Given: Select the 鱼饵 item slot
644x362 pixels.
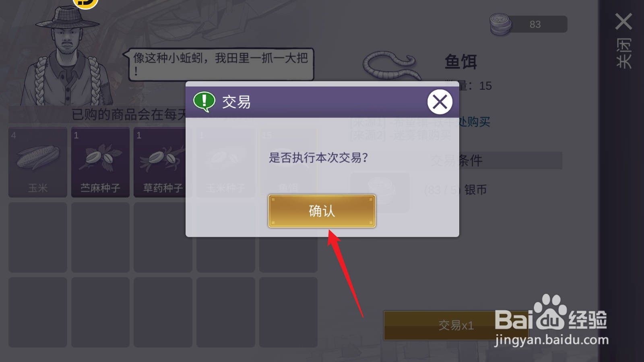Looking at the screenshot, I should pyautogui.click(x=288, y=162).
